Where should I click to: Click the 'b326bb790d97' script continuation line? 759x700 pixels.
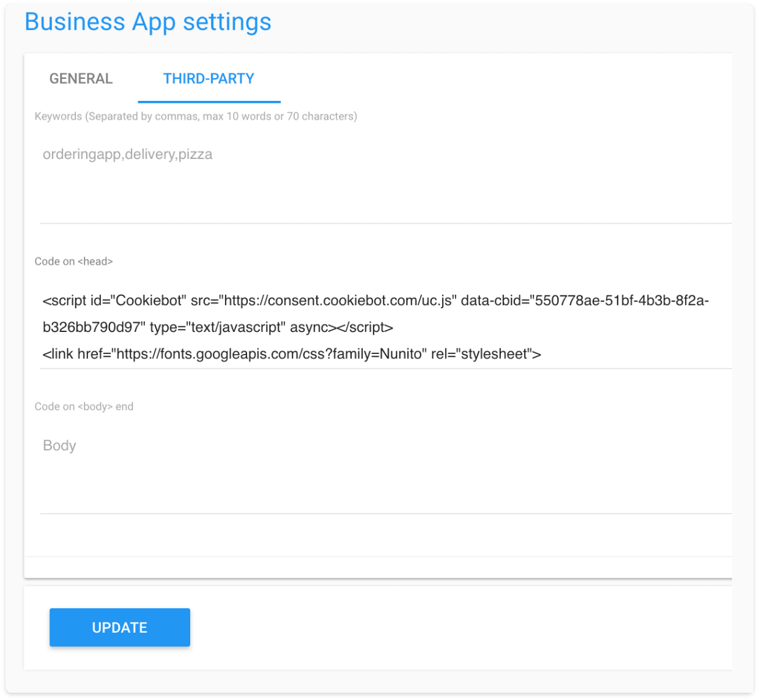pyautogui.click(x=218, y=327)
